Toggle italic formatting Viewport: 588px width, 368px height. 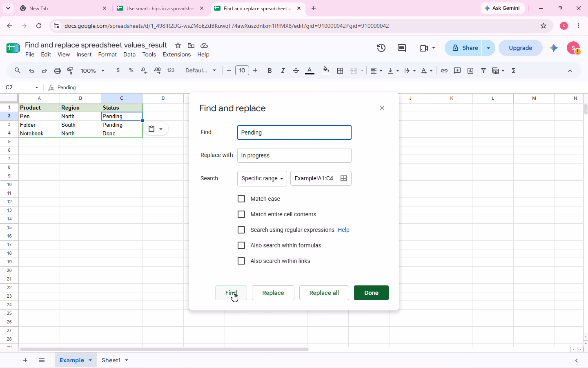pyautogui.click(x=283, y=71)
